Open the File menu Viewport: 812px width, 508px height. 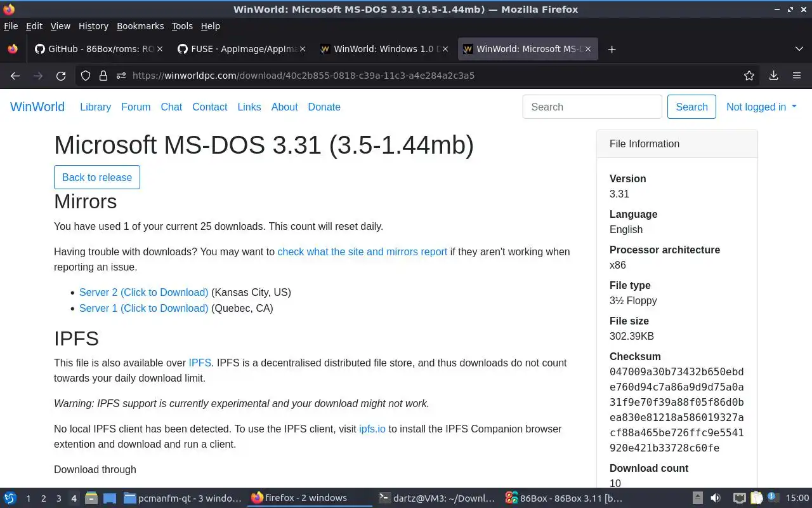(11, 26)
